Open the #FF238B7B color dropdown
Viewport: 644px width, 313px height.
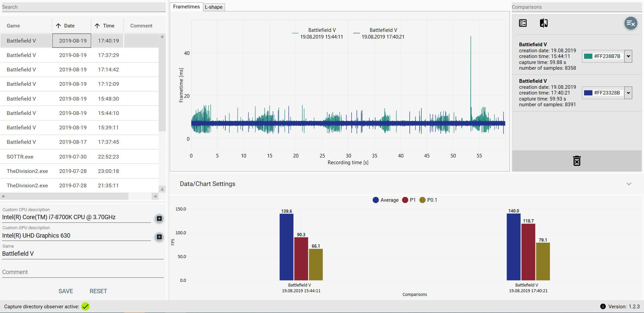tap(629, 56)
